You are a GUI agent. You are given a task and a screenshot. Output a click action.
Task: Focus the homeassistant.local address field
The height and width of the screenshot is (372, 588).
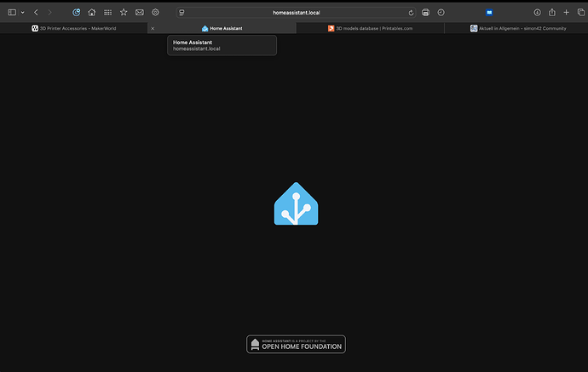[297, 13]
